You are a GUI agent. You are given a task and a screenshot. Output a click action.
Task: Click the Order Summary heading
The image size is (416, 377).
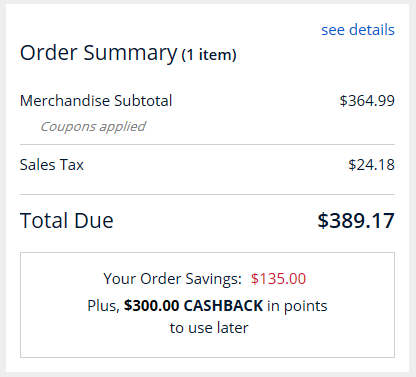pos(98,53)
